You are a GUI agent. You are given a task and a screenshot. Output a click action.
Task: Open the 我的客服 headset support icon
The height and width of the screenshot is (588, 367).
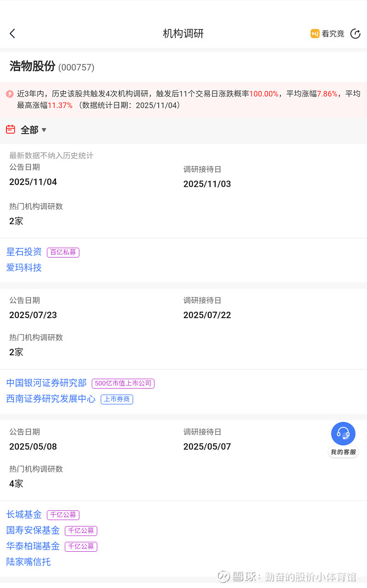pos(343,434)
